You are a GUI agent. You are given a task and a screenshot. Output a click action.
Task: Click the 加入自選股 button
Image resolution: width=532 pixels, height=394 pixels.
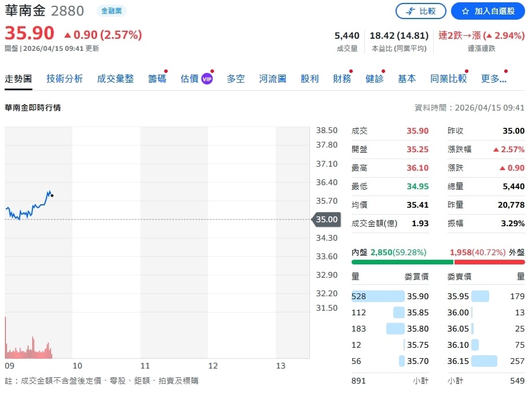(x=487, y=10)
